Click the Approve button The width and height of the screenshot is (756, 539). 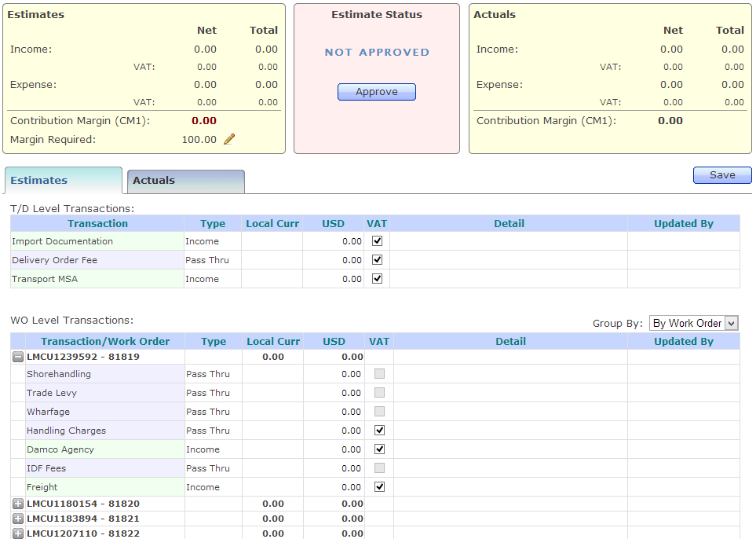point(376,91)
